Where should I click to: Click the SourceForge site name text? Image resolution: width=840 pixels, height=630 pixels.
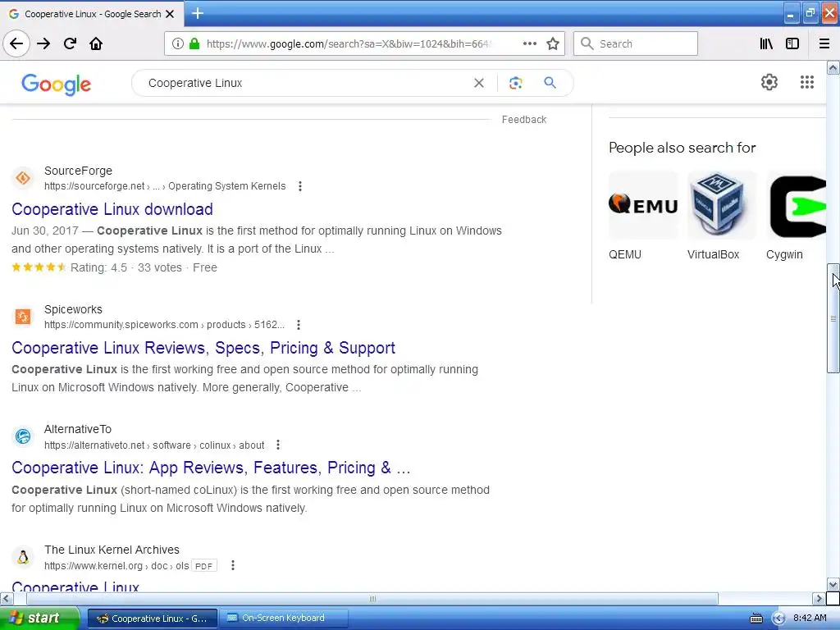pyautogui.click(x=78, y=171)
